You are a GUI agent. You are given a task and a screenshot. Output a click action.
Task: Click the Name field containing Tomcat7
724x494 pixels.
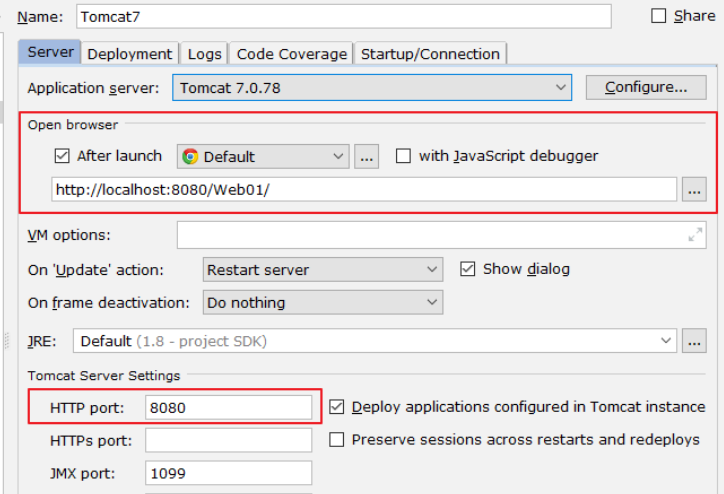click(344, 17)
